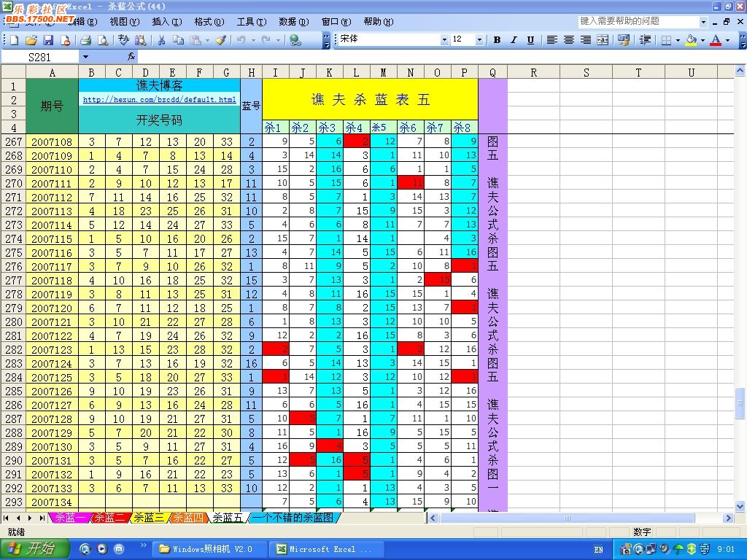Activate the Format Painter brush
Screen dimensions: 747x560
point(220,40)
